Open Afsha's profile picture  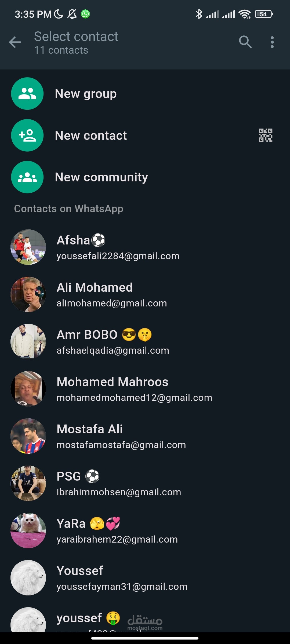coord(28,247)
